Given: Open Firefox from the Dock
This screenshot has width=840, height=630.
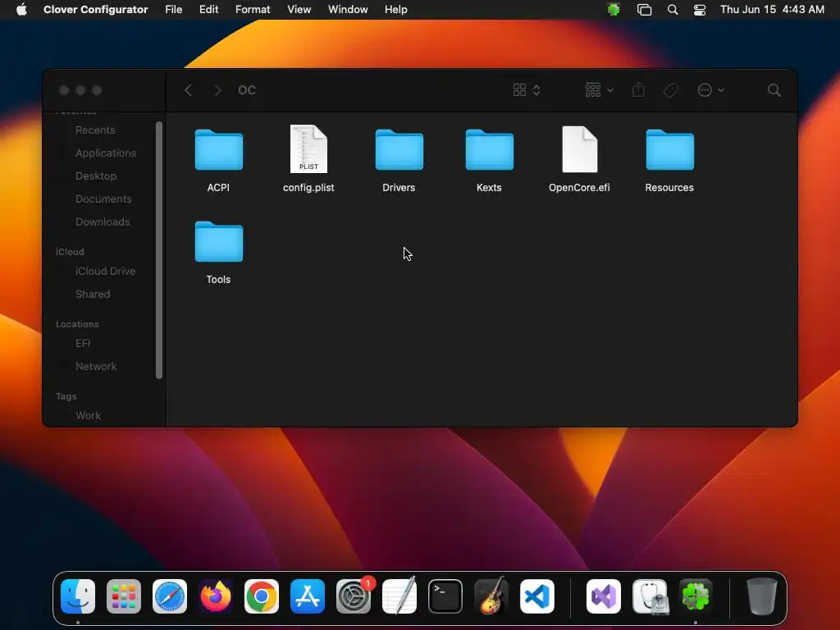Looking at the screenshot, I should click(x=216, y=596).
